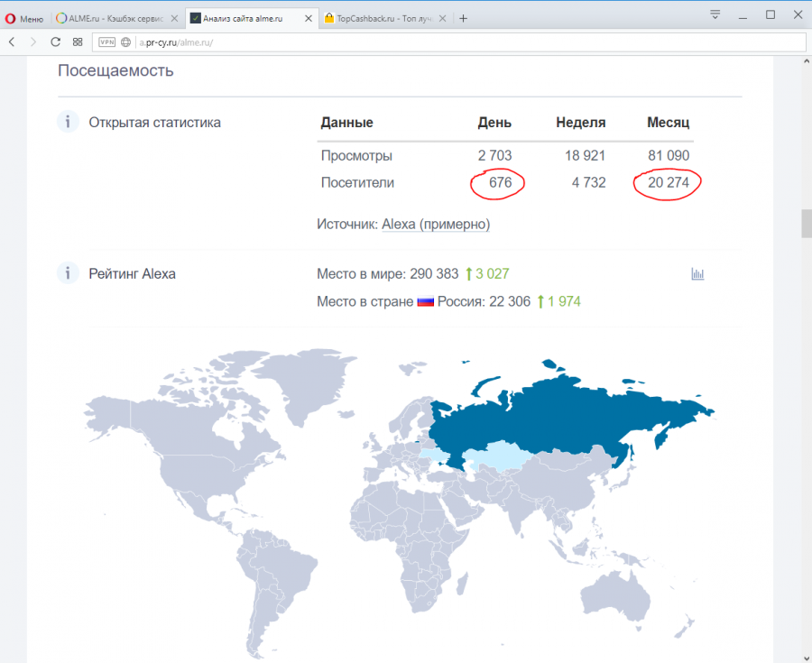This screenshot has width=812, height=663.
Task: Open the Alexa (примерно) source link
Action: pos(436,225)
